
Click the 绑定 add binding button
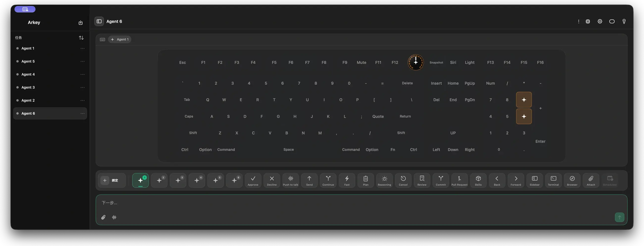(x=111, y=180)
